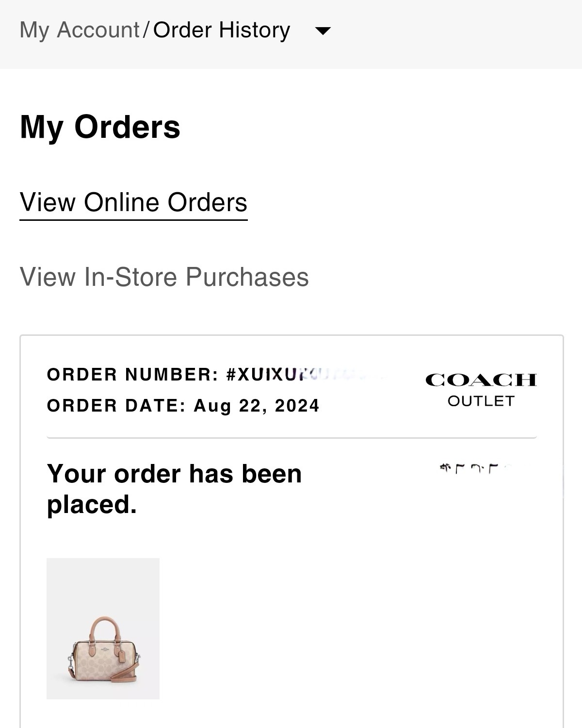This screenshot has width=582, height=728.
Task: Click the divider line below the order date
Action: (x=291, y=438)
